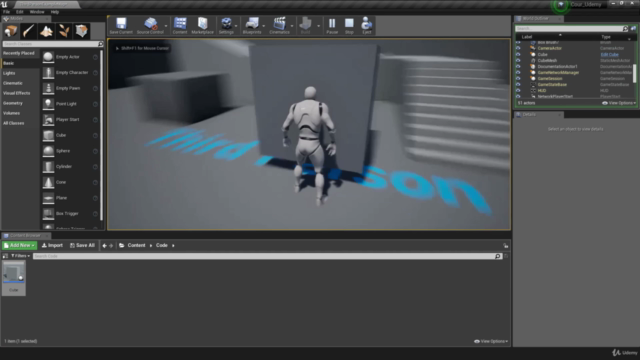Open the Cinematics toolbar icon
This screenshot has width=640, height=360.
279,26
